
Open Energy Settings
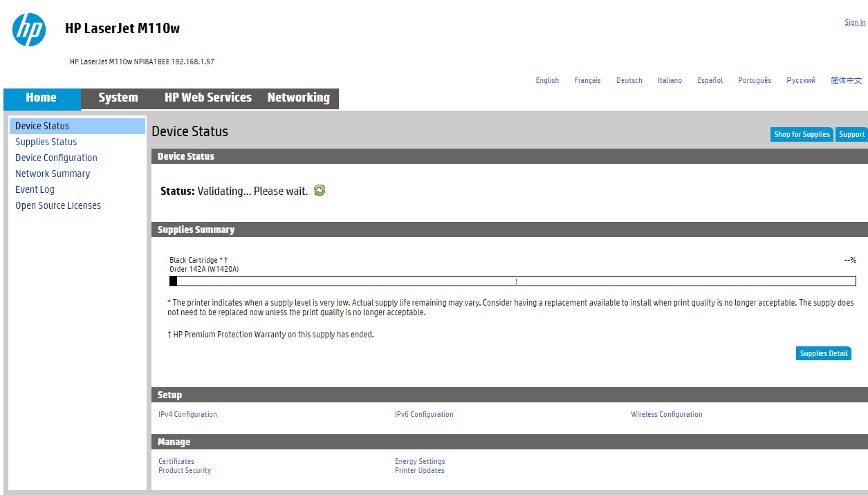pos(420,462)
